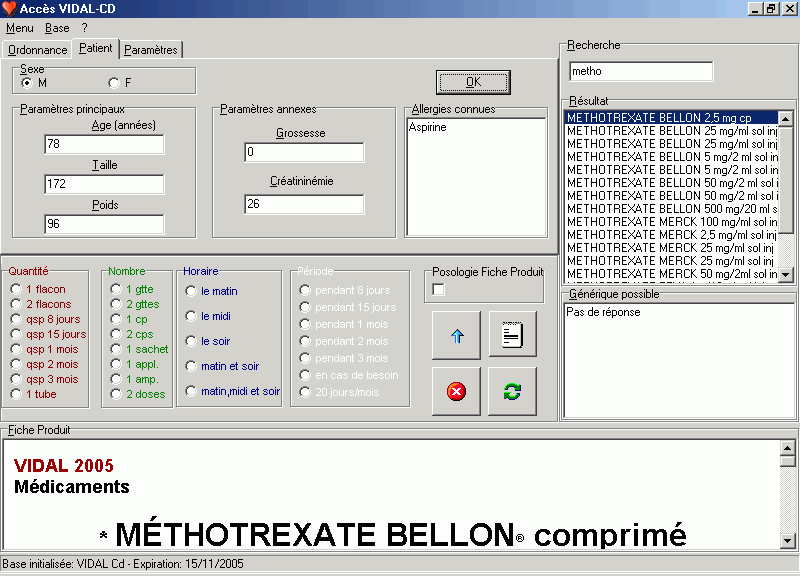Click the heart app icon in title bar
The image size is (800, 576).
(x=9, y=8)
